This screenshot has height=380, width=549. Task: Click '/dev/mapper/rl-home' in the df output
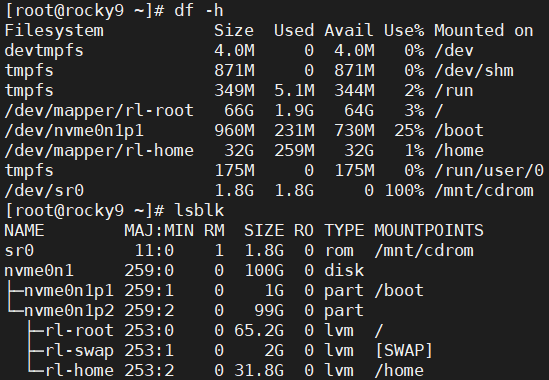coord(99,151)
